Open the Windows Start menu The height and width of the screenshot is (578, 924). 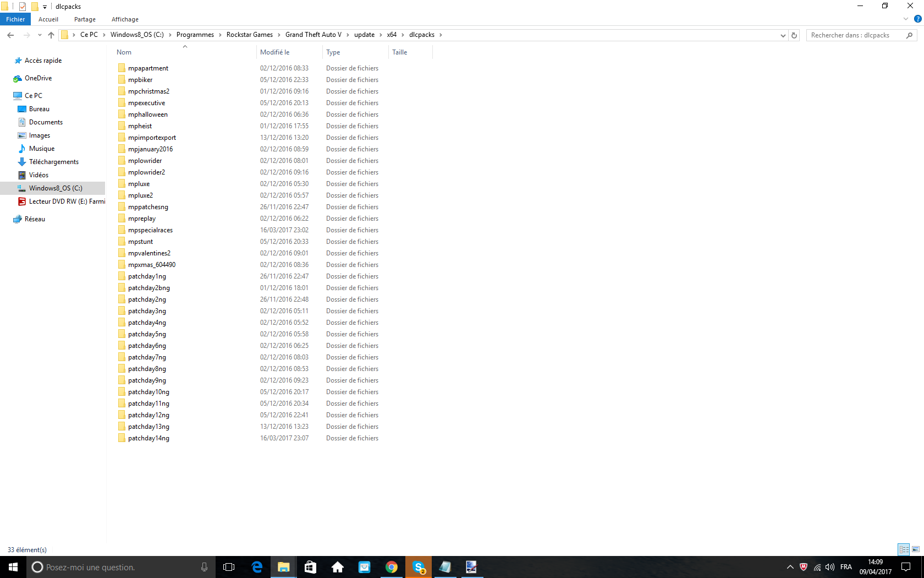coord(13,567)
